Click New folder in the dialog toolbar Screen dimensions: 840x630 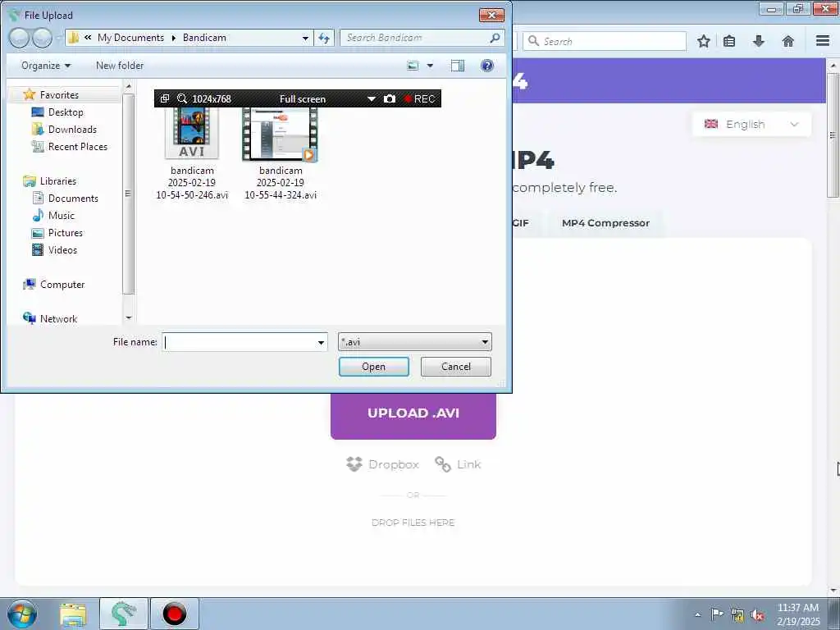pos(120,66)
